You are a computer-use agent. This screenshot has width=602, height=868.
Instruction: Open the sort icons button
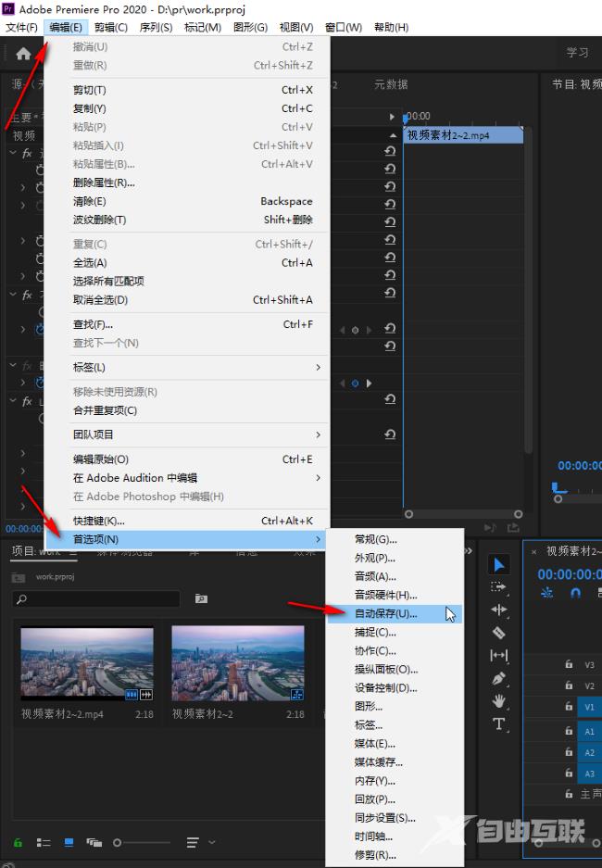[x=194, y=843]
